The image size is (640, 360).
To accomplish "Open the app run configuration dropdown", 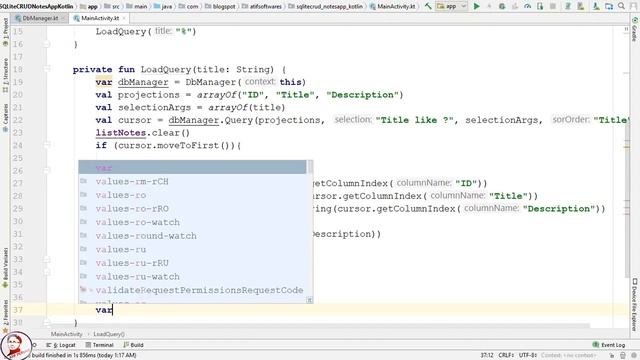I will coord(451,6).
